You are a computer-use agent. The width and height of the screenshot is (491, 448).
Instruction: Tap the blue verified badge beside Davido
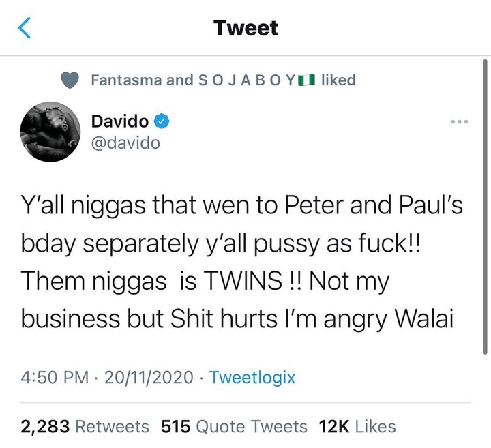pyautogui.click(x=161, y=121)
